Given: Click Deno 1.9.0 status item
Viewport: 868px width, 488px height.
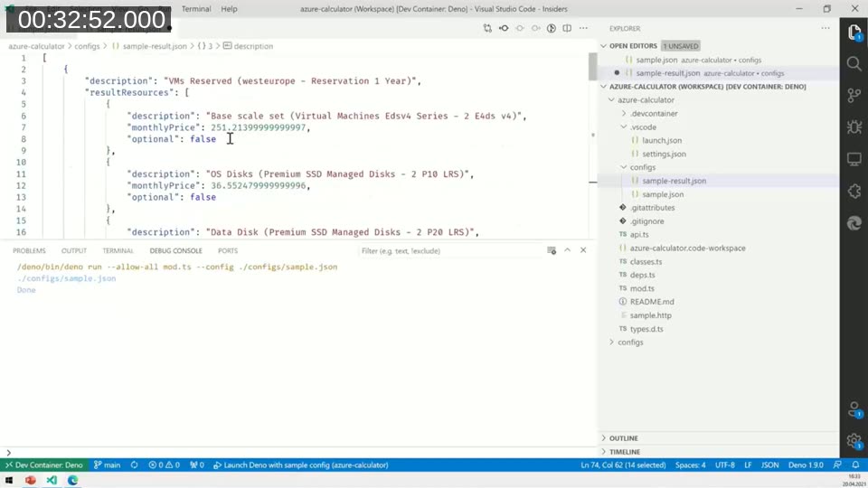Looking at the screenshot, I should 806,465.
